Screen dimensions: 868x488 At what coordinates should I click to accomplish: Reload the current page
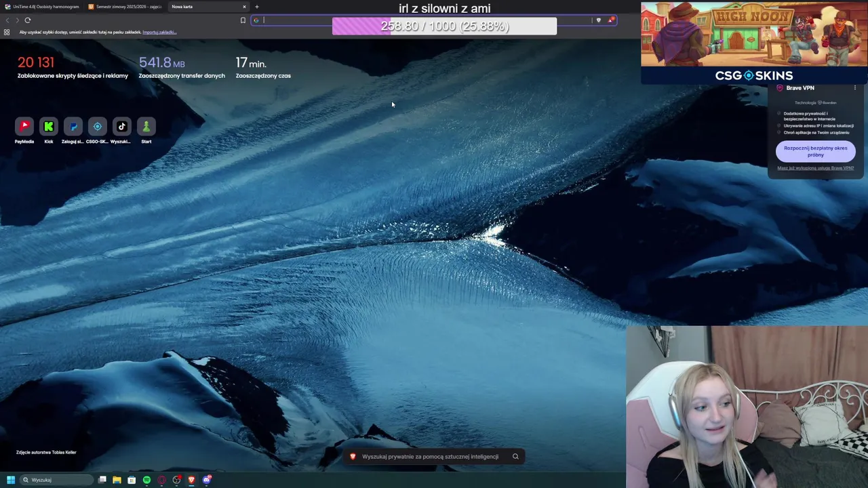pyautogui.click(x=28, y=20)
